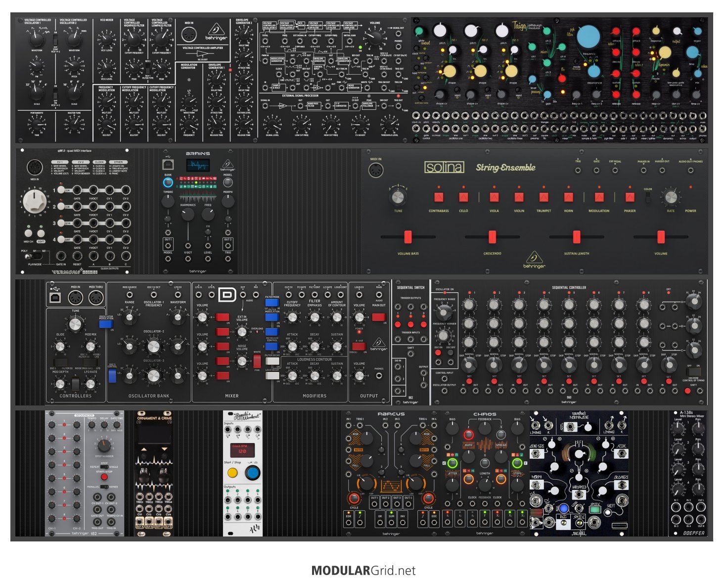Enable the PHASER button on Solina

click(x=630, y=197)
